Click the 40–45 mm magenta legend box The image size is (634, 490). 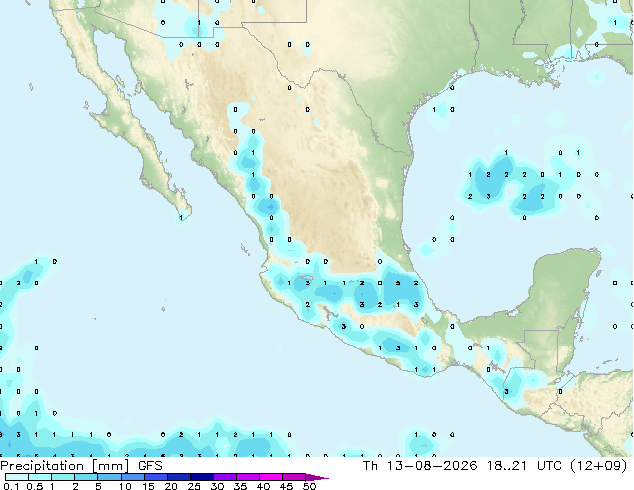tap(271, 477)
